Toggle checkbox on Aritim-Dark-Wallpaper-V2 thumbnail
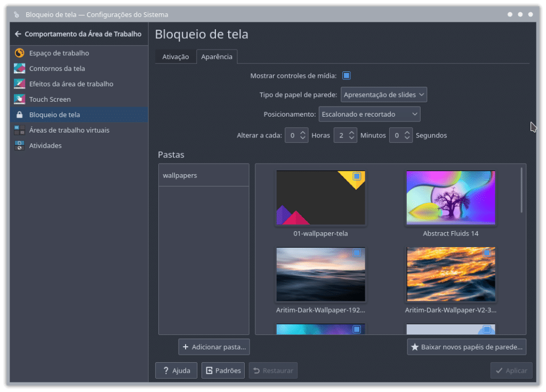The width and height of the screenshot is (546, 392). click(487, 252)
